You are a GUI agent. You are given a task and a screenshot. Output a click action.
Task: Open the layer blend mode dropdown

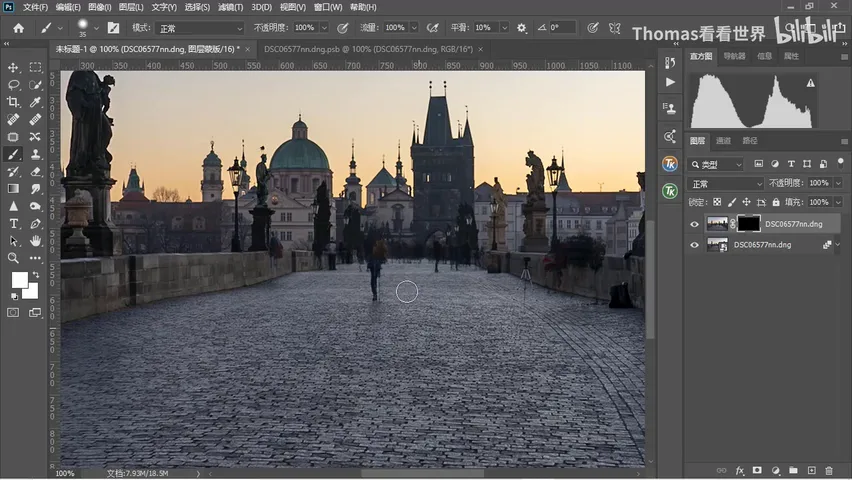(725, 184)
